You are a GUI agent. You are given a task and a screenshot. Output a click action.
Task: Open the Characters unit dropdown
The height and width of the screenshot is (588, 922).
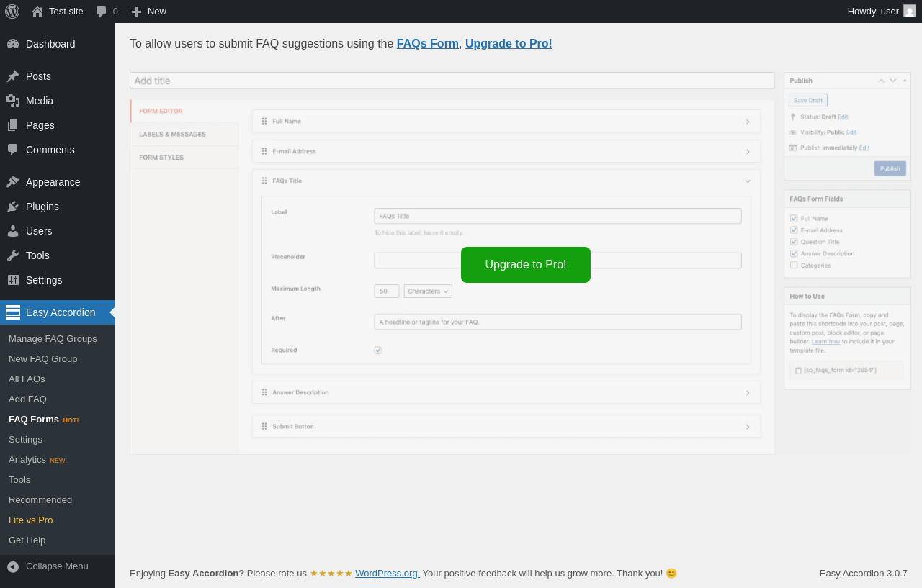click(x=428, y=291)
